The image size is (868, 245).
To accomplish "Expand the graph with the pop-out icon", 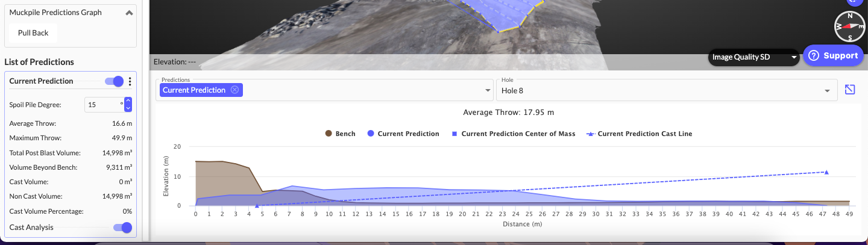I will coord(850,90).
